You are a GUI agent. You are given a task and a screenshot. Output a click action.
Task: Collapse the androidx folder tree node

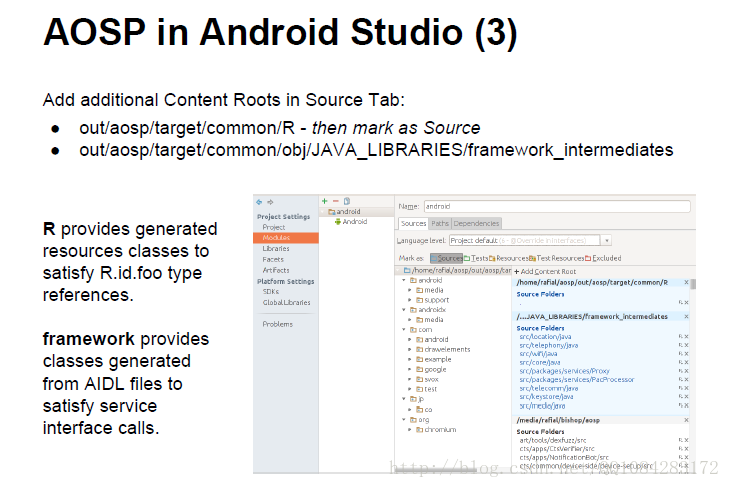pyautogui.click(x=404, y=310)
